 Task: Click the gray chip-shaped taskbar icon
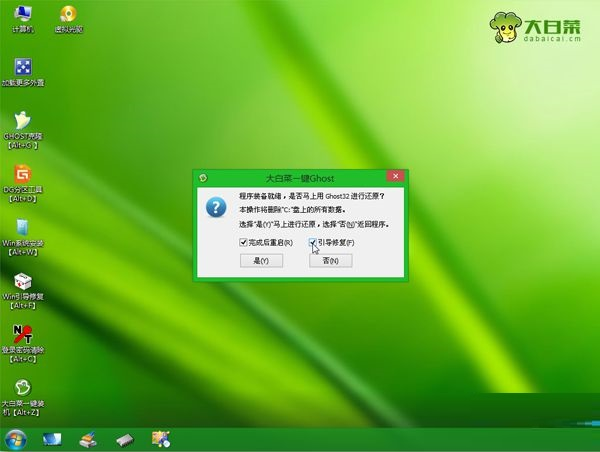coord(125,438)
